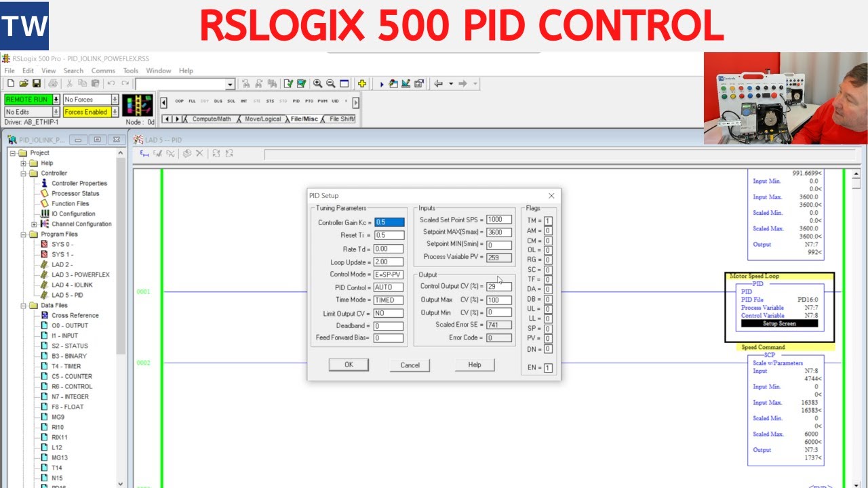Click the Reset Ti input field
The image size is (868, 488).
pos(389,235)
